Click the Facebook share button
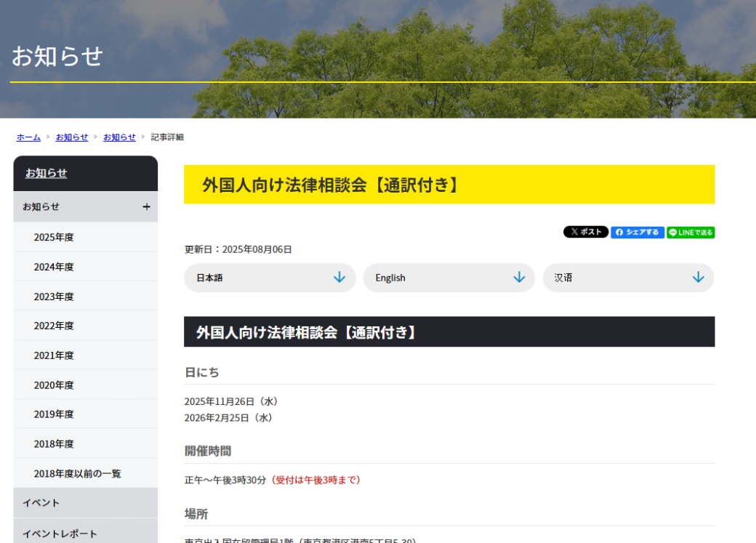 637,232
